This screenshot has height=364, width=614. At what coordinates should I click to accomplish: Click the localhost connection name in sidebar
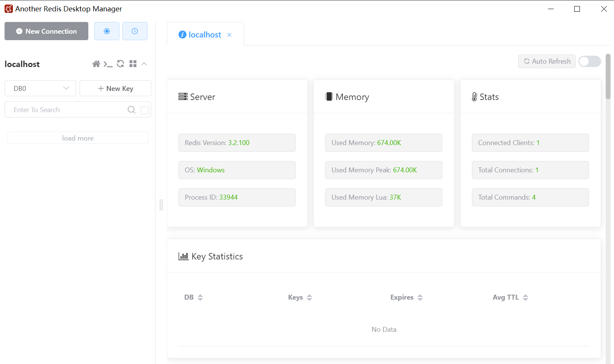[22, 64]
